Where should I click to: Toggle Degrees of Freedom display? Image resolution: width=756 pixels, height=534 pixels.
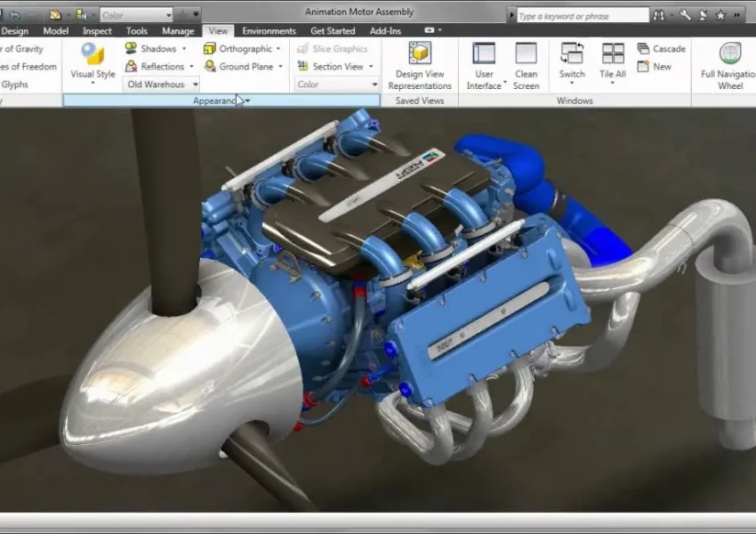point(28,67)
